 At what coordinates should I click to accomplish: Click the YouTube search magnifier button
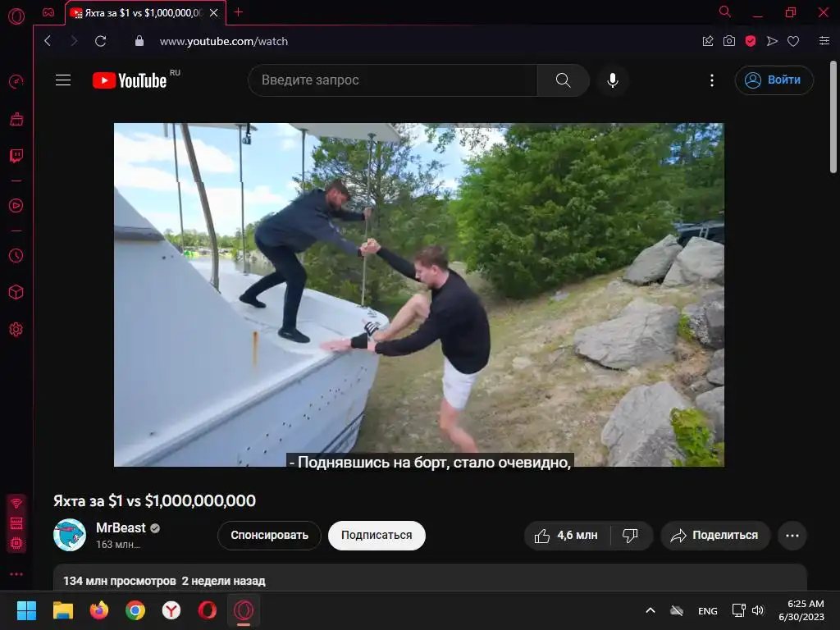563,80
